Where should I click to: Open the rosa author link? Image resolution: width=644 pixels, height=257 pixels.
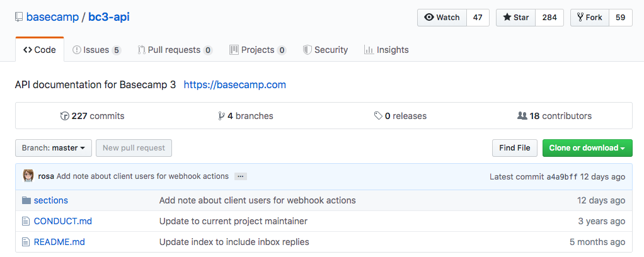(x=46, y=176)
